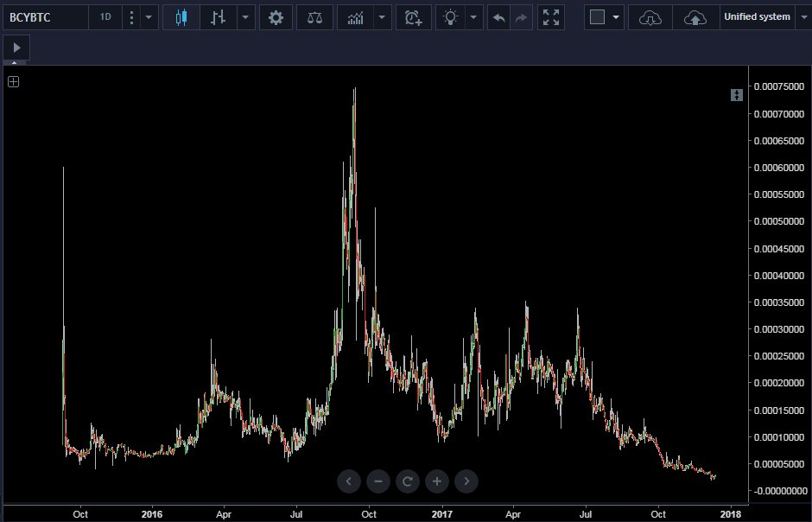Expand the chart style dropdown arrow
The width and height of the screenshot is (812, 522).
click(x=245, y=17)
